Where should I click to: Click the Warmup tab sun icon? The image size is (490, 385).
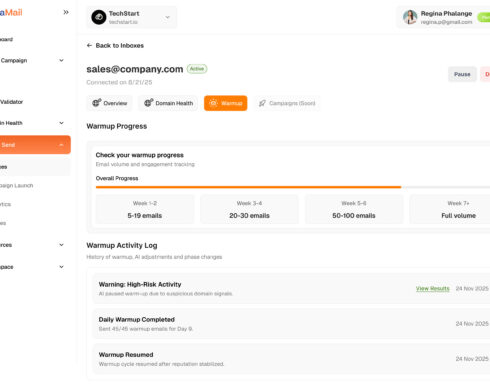[213, 103]
